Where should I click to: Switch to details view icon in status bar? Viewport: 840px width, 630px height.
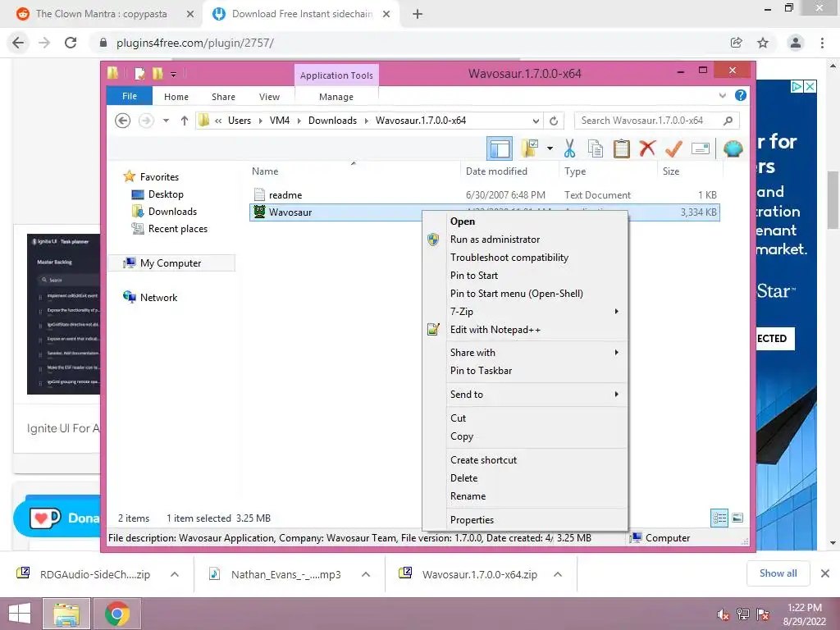tap(719, 518)
